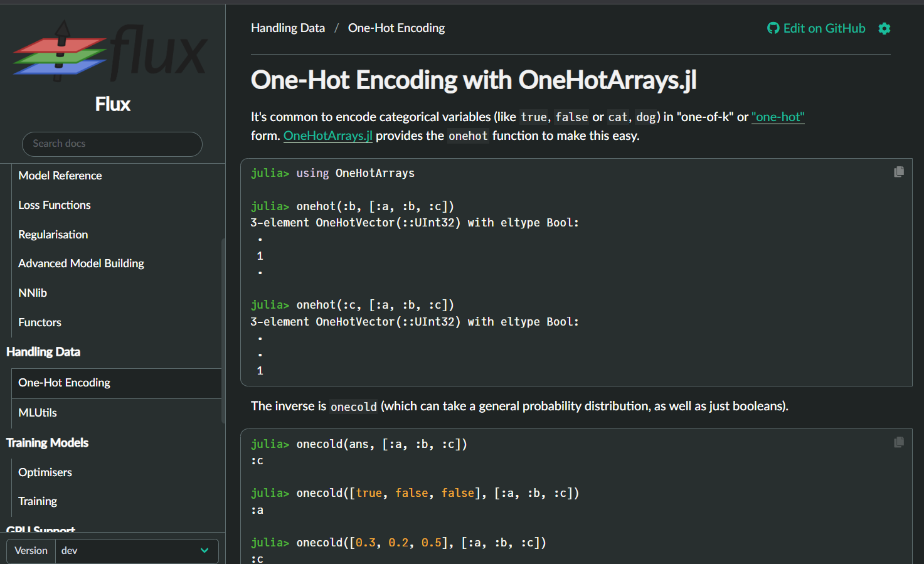Click the Edit on GitHub link
The width and height of the screenshot is (924, 564).
(824, 28)
